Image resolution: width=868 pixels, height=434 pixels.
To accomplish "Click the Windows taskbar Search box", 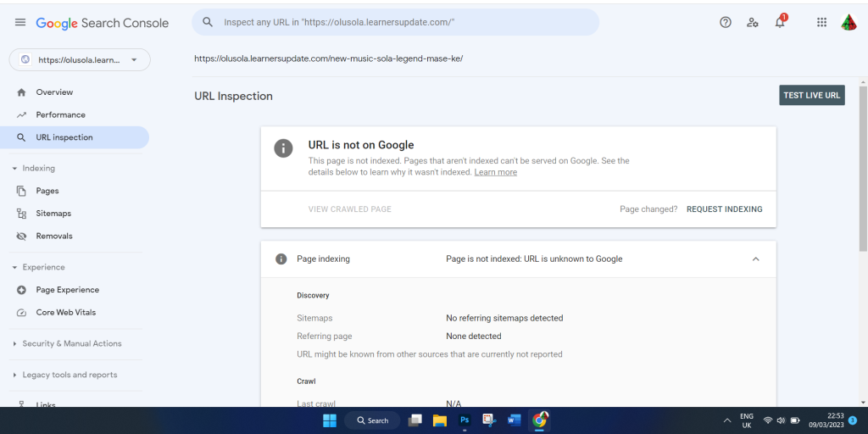I will coord(373,420).
